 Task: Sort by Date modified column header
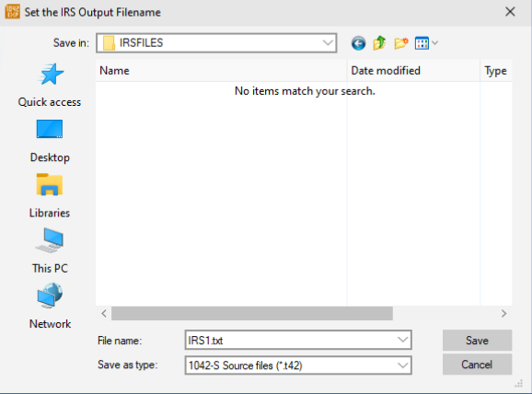tap(413, 71)
